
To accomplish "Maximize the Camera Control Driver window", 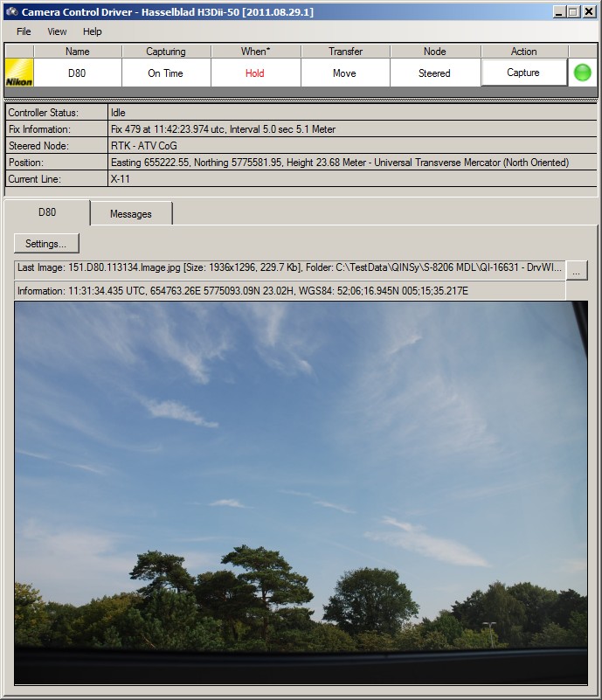I will (x=573, y=12).
